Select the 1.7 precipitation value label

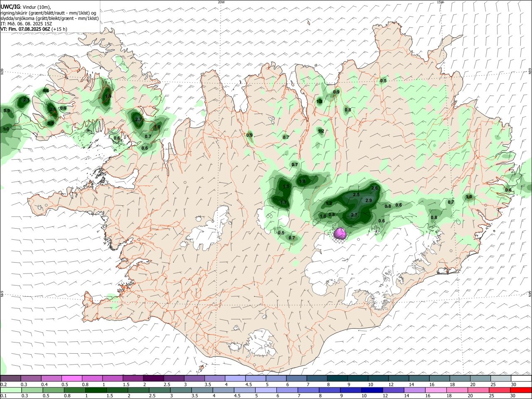pos(284,203)
